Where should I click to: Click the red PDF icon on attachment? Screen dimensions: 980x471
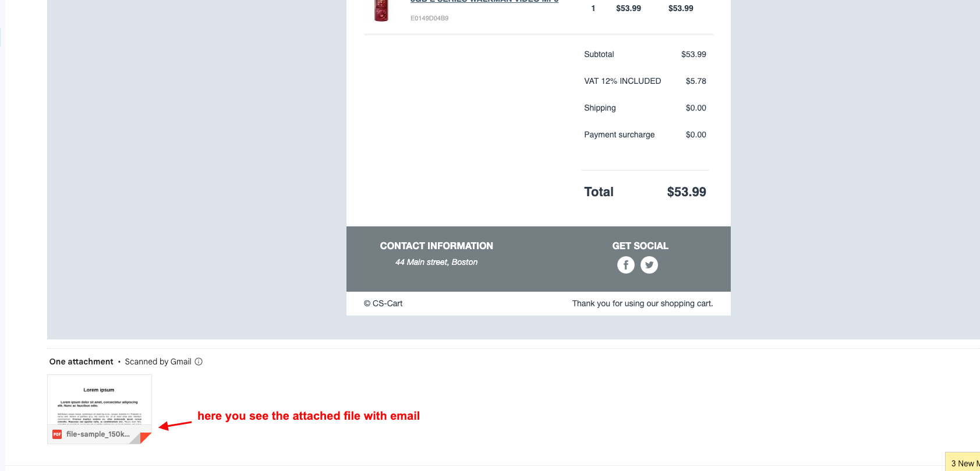57,434
